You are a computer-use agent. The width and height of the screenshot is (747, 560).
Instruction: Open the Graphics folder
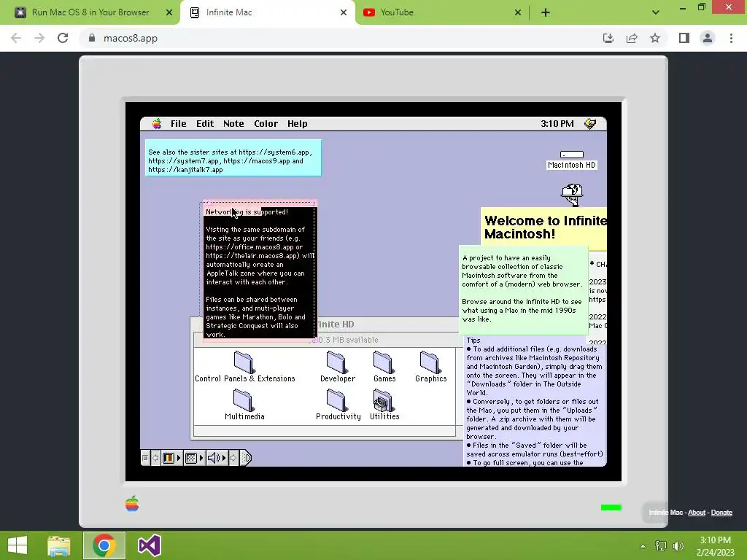pos(430,367)
